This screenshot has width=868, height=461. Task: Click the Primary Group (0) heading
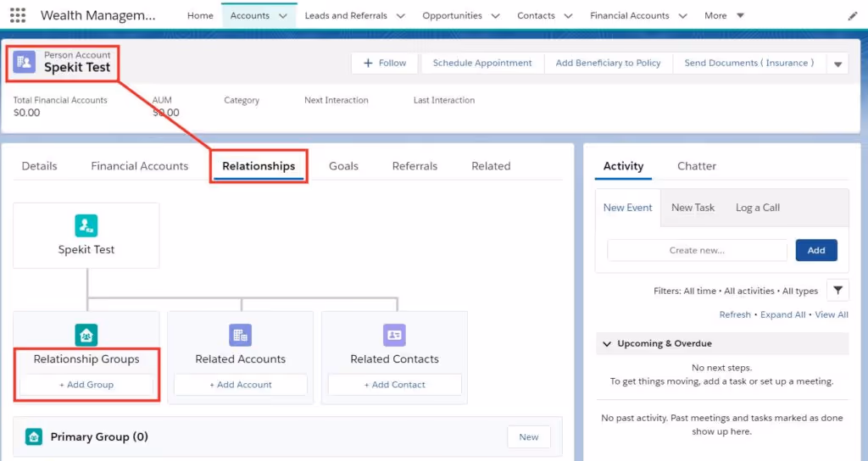click(x=99, y=436)
